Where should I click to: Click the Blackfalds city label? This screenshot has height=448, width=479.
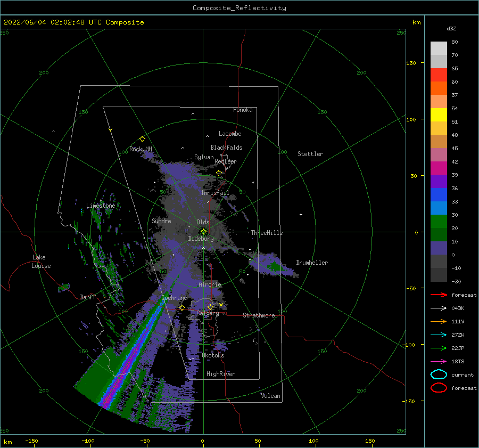coord(226,148)
